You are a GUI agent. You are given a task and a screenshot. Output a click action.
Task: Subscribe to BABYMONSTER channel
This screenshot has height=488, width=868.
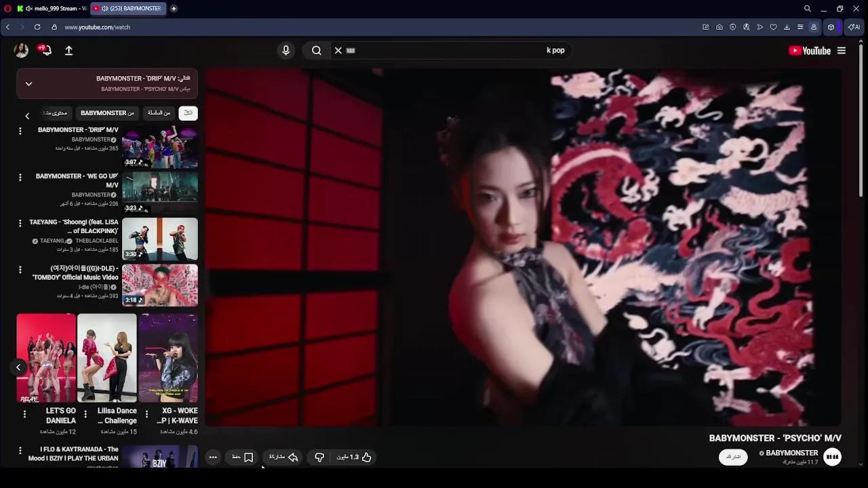pos(733,457)
